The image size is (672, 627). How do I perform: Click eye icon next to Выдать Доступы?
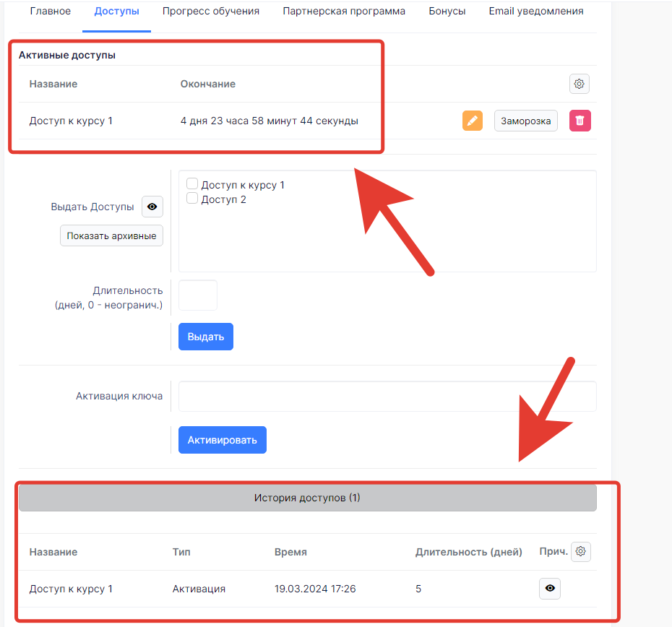(152, 207)
